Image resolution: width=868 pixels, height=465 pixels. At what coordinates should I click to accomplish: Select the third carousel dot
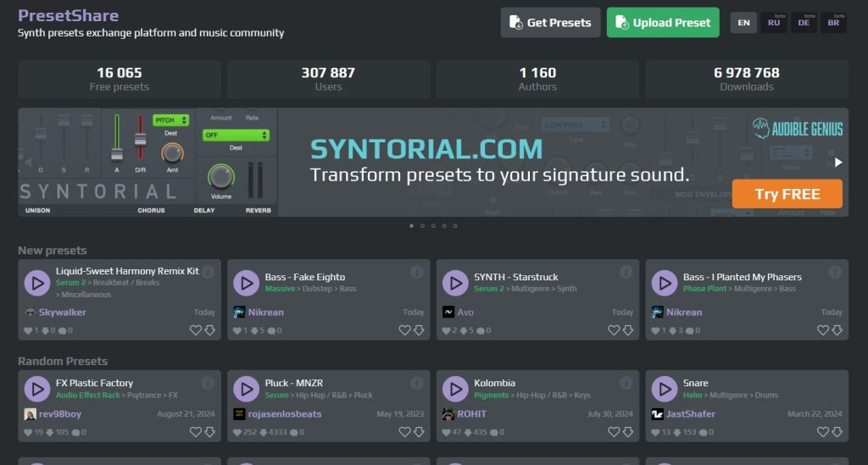(x=433, y=225)
